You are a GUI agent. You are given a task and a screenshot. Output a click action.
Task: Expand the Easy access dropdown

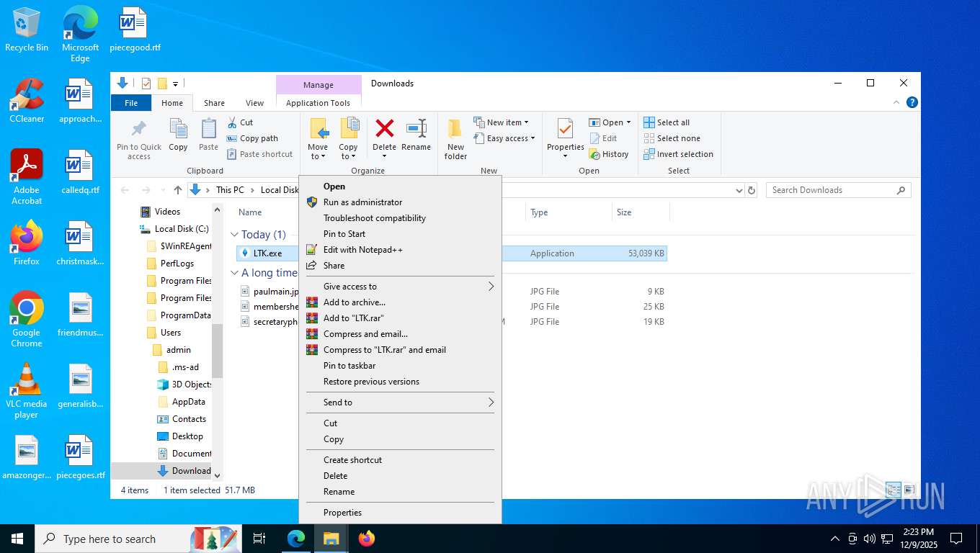(x=533, y=138)
